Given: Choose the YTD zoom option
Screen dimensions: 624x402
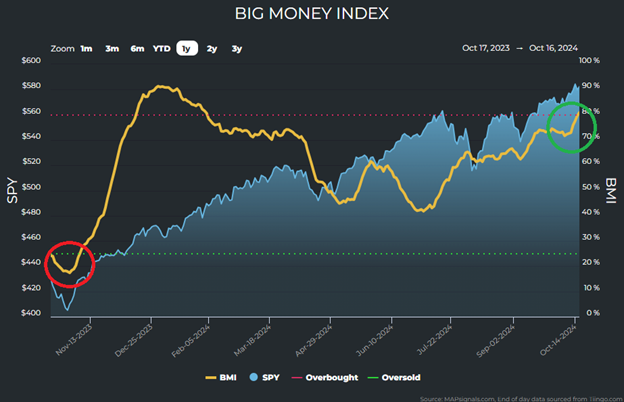Looking at the screenshot, I should coord(161,48).
